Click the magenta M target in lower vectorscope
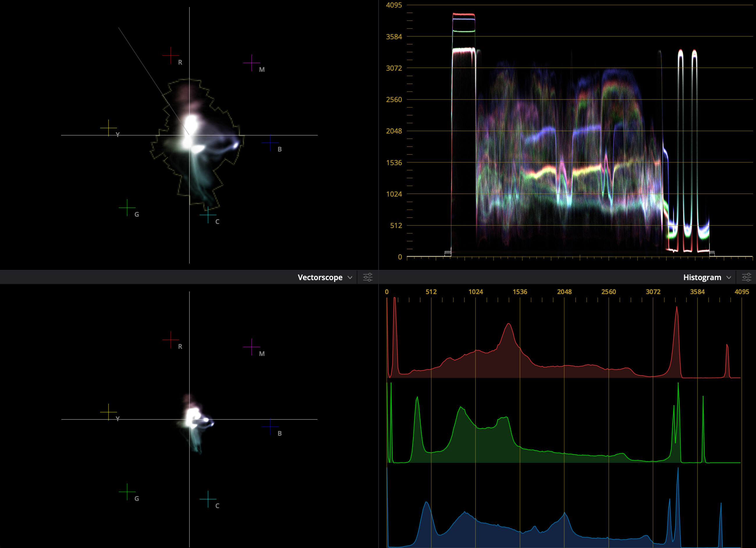756x548 pixels. coord(252,347)
